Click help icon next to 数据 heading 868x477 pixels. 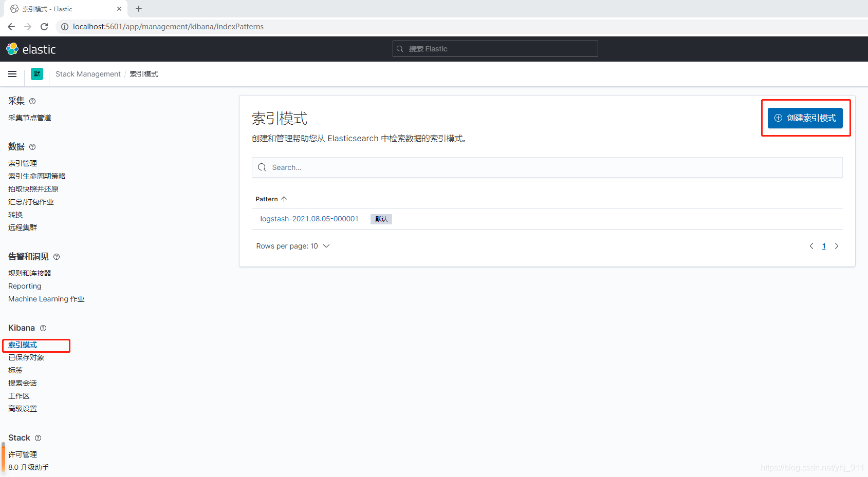coord(32,147)
